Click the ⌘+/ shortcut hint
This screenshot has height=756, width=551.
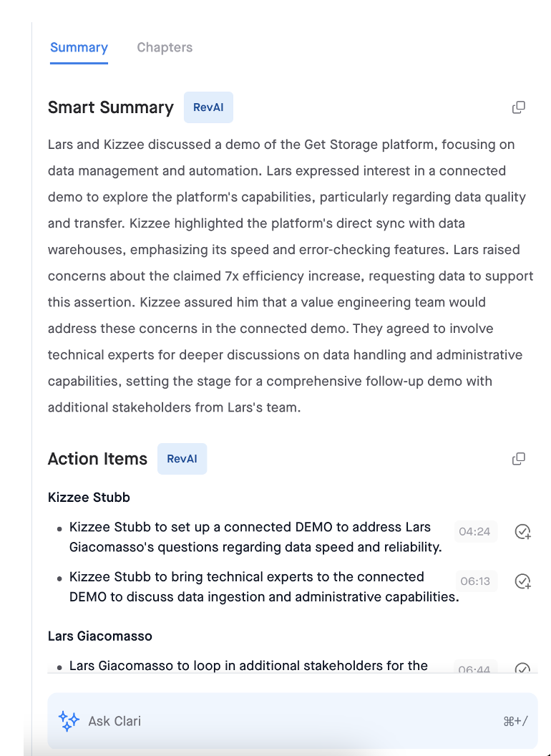point(515,722)
